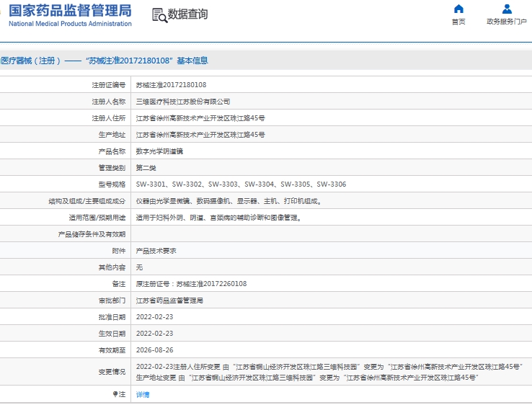Click the 注册人住所变更 change record line
Screen dimensions: 532x405
(329, 367)
